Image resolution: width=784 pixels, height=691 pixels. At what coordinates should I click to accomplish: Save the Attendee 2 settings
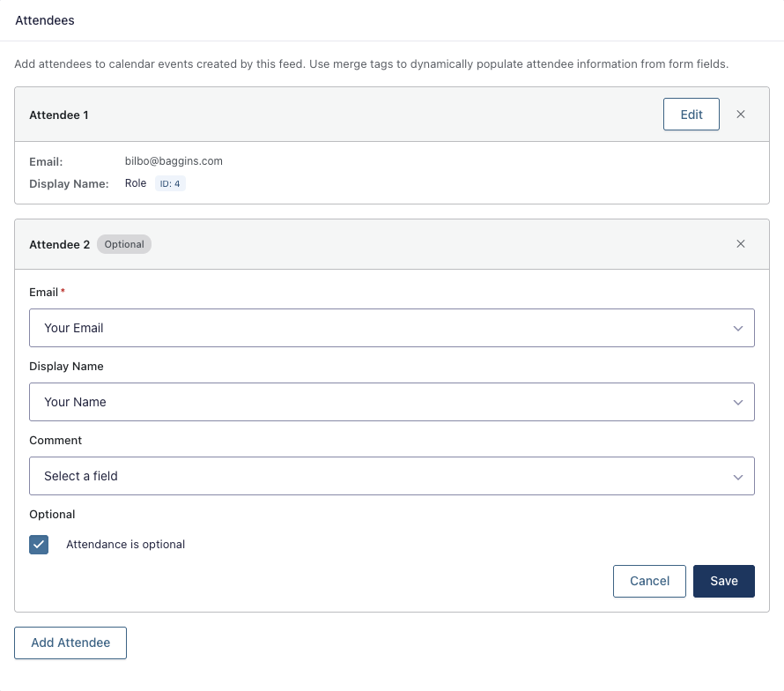pos(723,581)
